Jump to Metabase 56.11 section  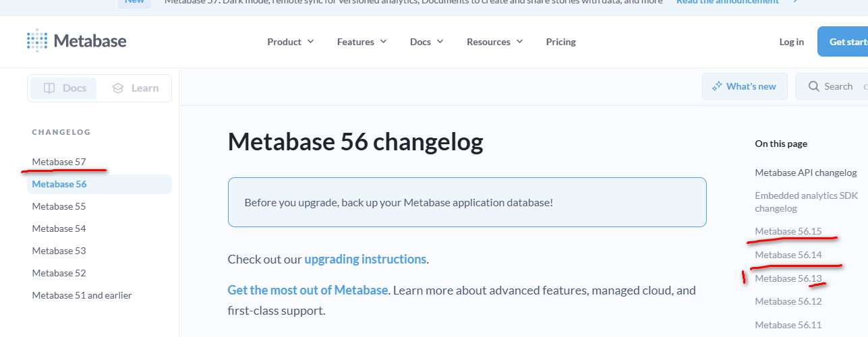pyautogui.click(x=788, y=325)
